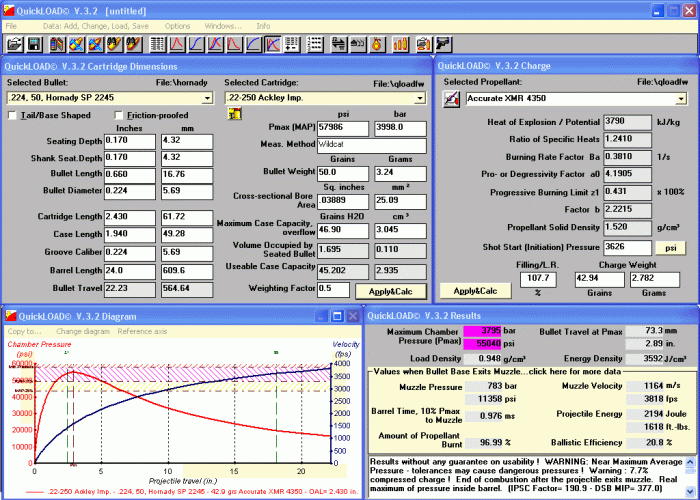Viewport: 700px width, 500px height.
Task: Click the crossed-out cartridge toolbar icon
Action: (x=96, y=44)
